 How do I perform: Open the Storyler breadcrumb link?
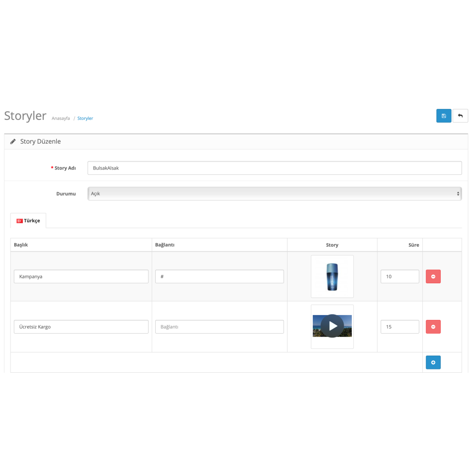85,118
